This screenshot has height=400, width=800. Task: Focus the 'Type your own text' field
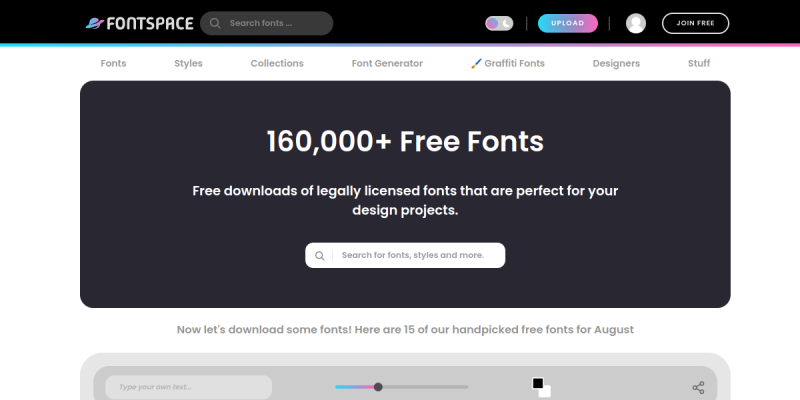(188, 387)
